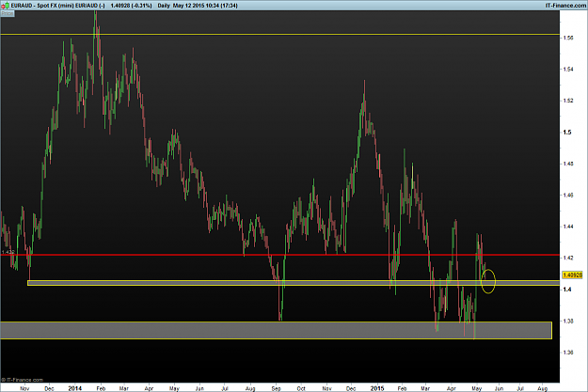Click the 1.56 price axis label
The height and width of the screenshot is (392, 588).
pos(568,38)
